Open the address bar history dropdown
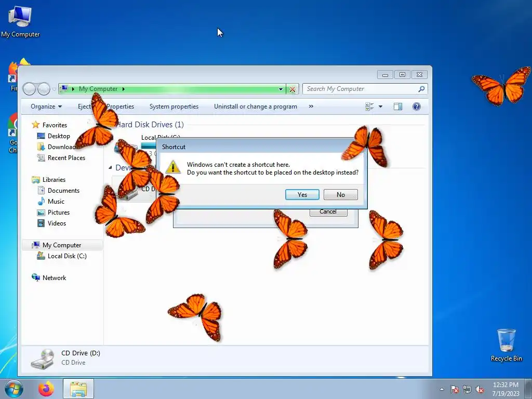 pyautogui.click(x=281, y=89)
